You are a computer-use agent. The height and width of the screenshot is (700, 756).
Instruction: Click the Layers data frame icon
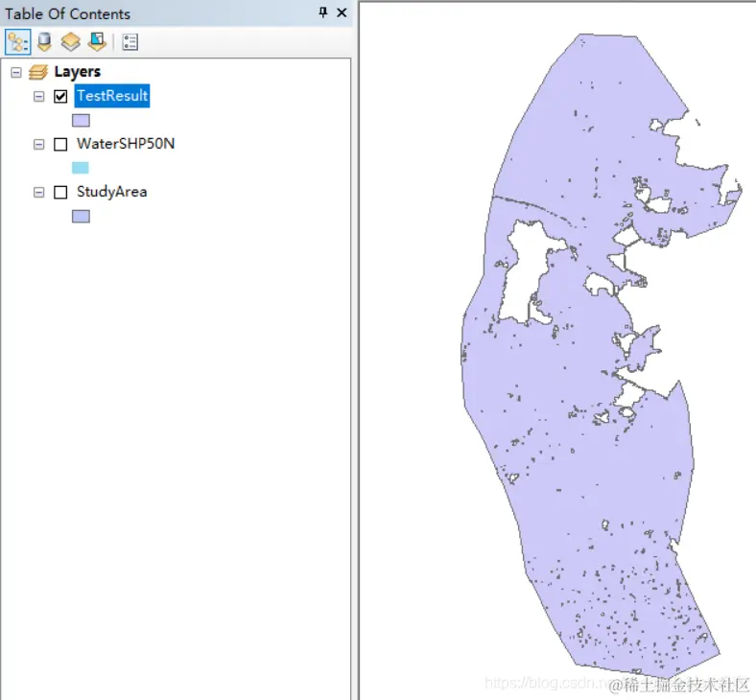[38, 72]
